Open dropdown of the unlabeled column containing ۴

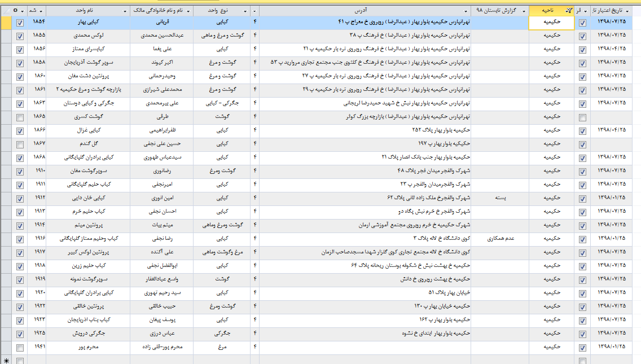point(254,11)
